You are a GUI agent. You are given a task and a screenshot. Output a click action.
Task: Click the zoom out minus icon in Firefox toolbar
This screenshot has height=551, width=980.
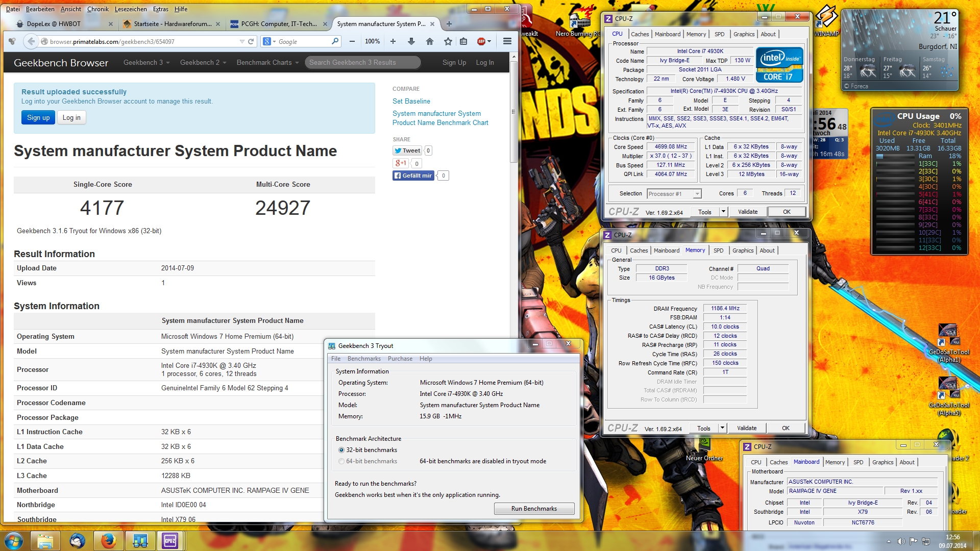click(352, 41)
